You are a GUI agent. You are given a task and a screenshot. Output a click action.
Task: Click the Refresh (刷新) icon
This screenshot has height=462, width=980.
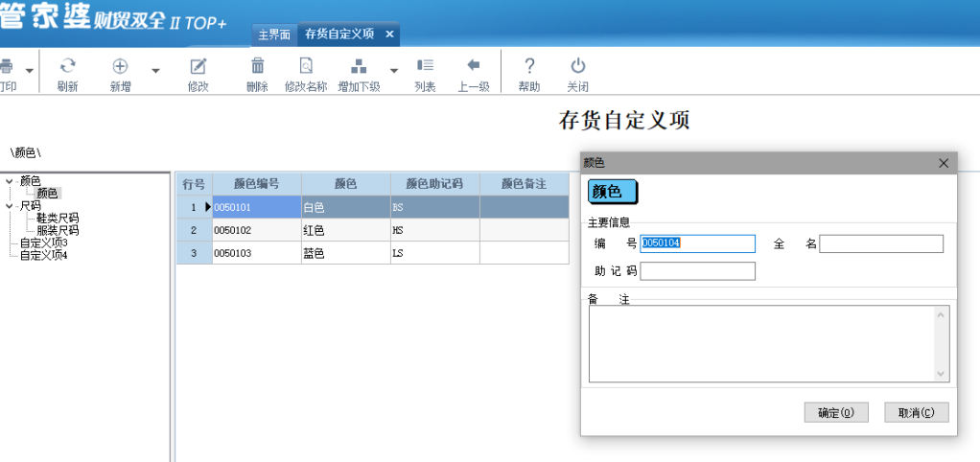(67, 65)
